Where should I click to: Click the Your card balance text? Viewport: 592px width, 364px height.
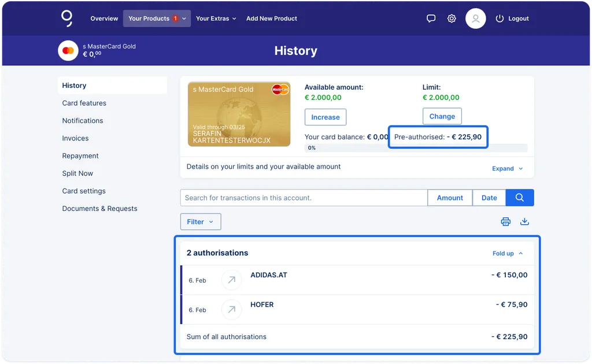click(346, 137)
